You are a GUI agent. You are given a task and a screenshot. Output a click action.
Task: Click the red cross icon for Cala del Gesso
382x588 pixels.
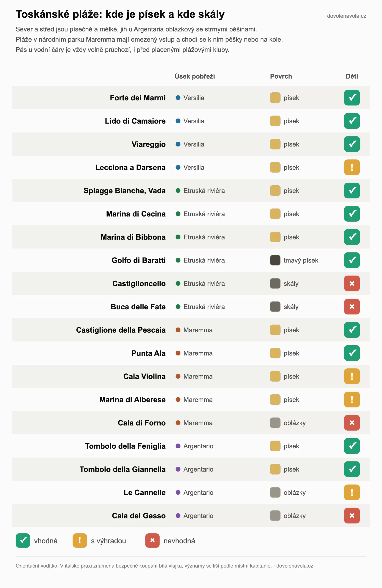[x=352, y=516]
